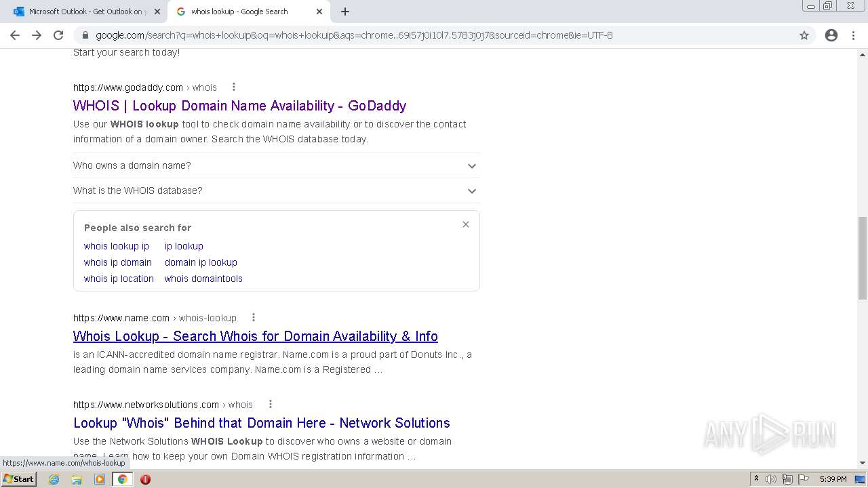This screenshot has width=868, height=488.
Task: Expand "What is the WHOIS database?" question
Action: point(276,190)
